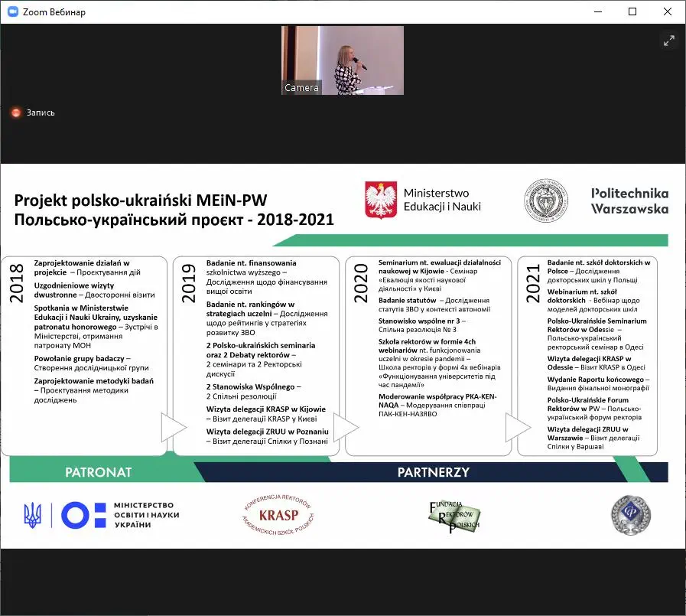Image resolution: width=686 pixels, height=616 pixels.
Task: Click the subtitle "Польсько-український проєкт - 2018-2021"
Action: pos(174,220)
